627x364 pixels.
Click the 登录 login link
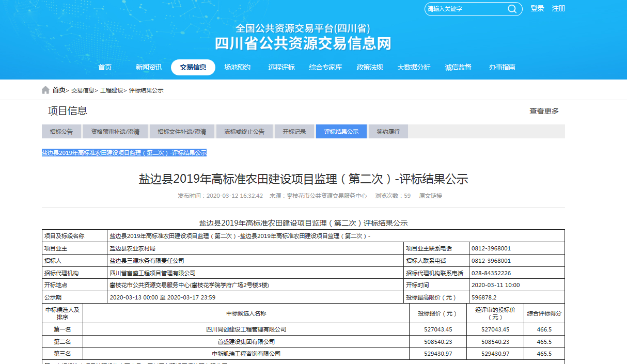[537, 9]
